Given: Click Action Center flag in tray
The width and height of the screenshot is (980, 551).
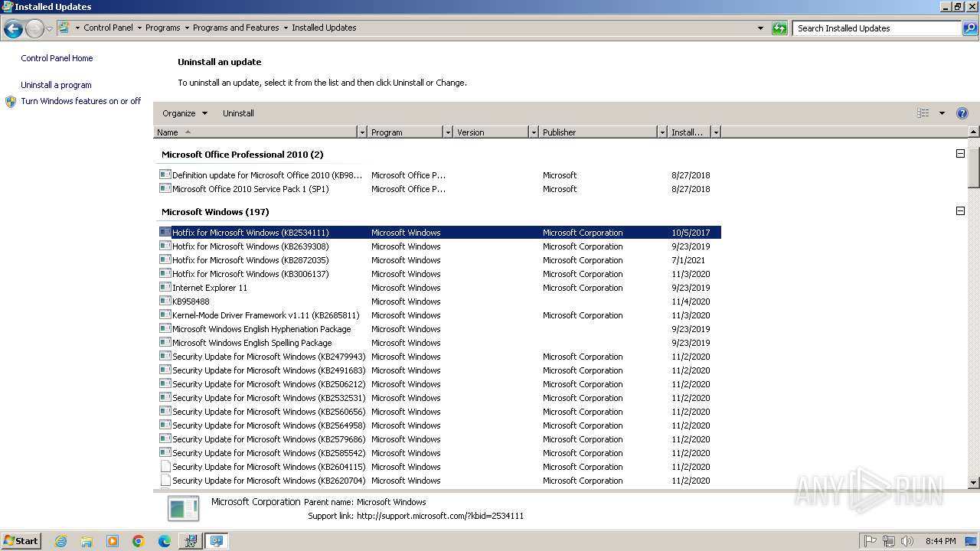Looking at the screenshot, I should [871, 541].
